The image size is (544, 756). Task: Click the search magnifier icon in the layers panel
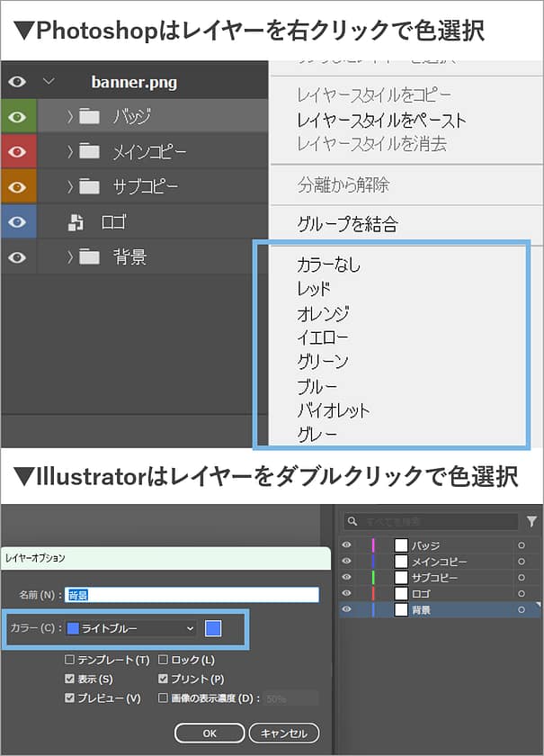tap(353, 522)
